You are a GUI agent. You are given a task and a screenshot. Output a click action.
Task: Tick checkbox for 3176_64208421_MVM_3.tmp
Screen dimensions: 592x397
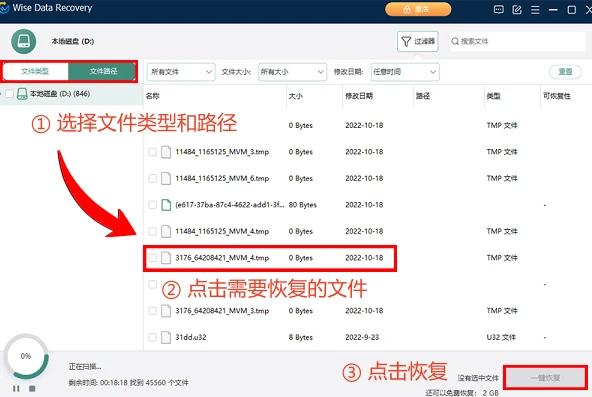[x=153, y=311]
